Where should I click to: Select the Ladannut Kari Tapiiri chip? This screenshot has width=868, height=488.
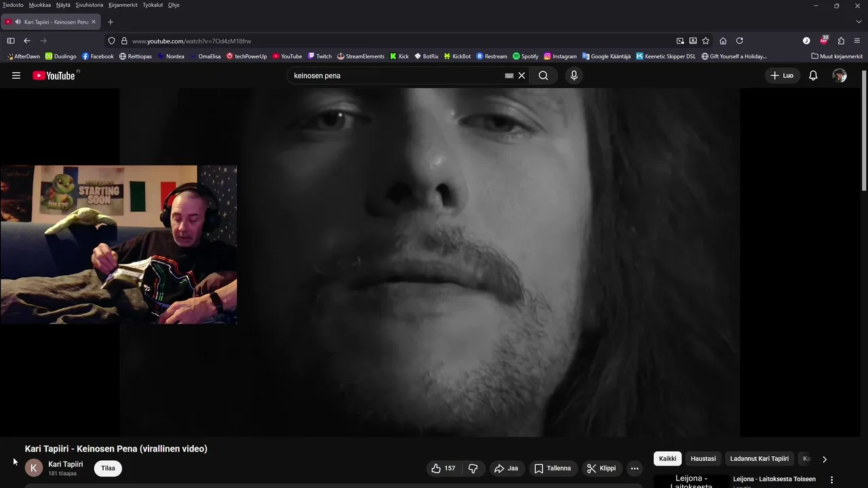pos(759,459)
